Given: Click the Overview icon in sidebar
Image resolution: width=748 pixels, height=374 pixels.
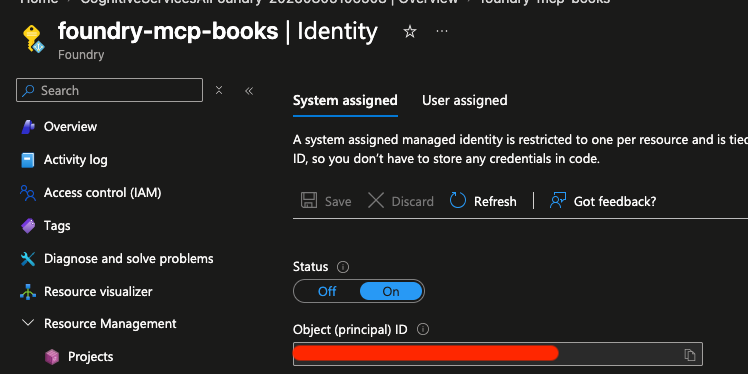Looking at the screenshot, I should coord(28,127).
